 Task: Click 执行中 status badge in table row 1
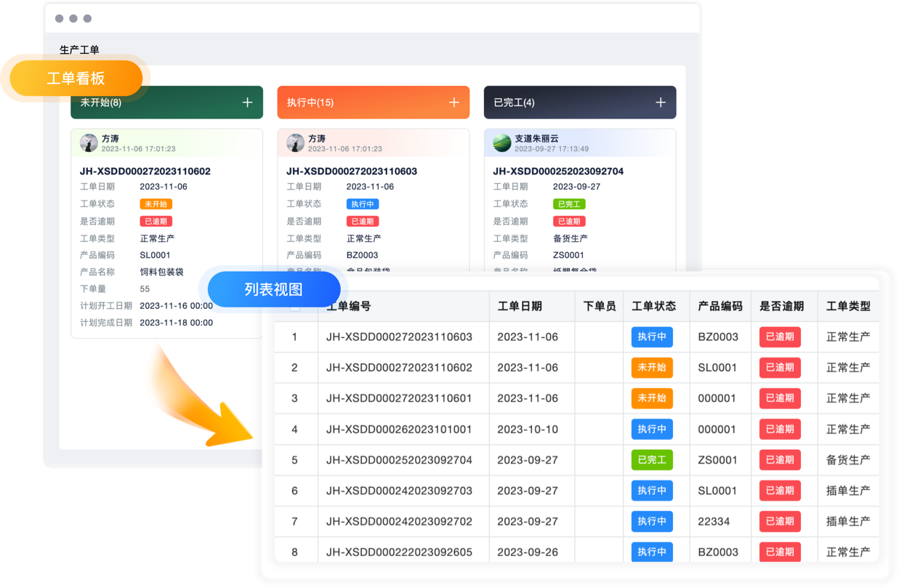[652, 337]
